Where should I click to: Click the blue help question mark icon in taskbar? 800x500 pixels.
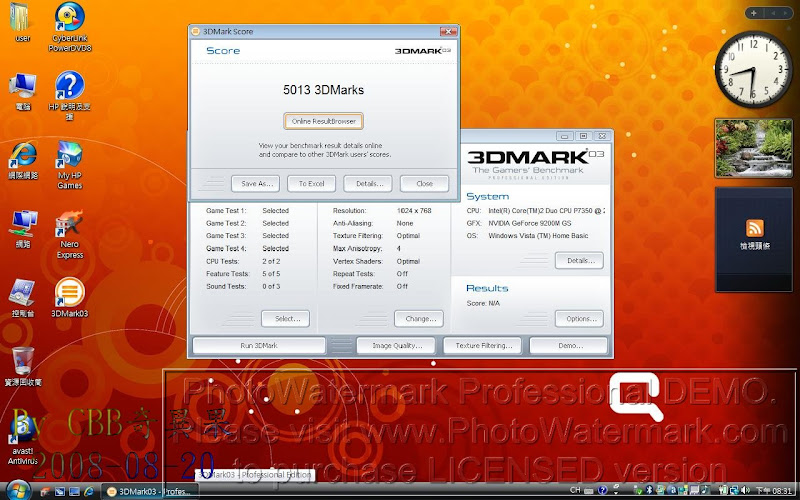click(602, 490)
